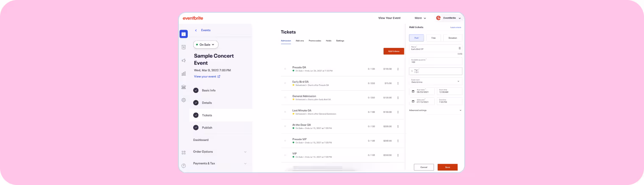Go back using the arrow beside Events
Viewport: 644px width, 185px height.
point(196,30)
